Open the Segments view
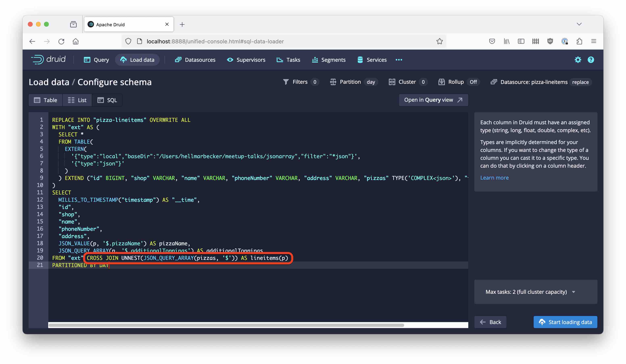The height and width of the screenshot is (364, 626). [333, 60]
